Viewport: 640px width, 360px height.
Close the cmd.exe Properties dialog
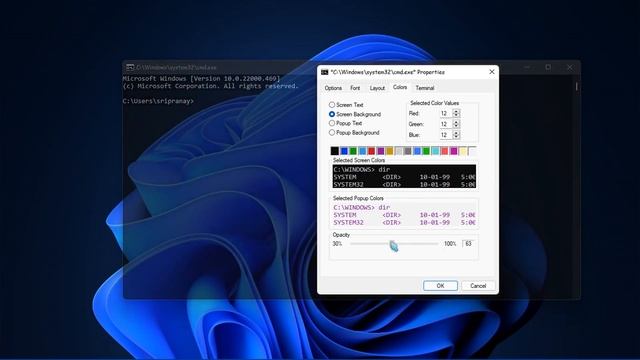[492, 72]
